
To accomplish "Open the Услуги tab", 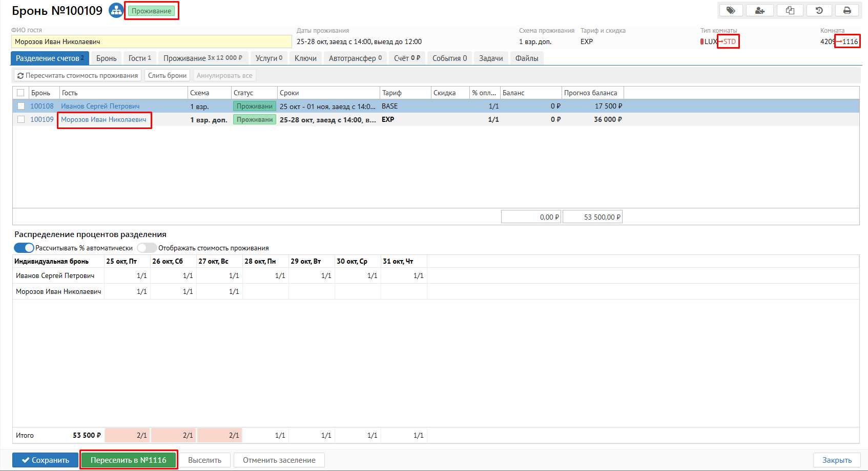I will 268,58.
